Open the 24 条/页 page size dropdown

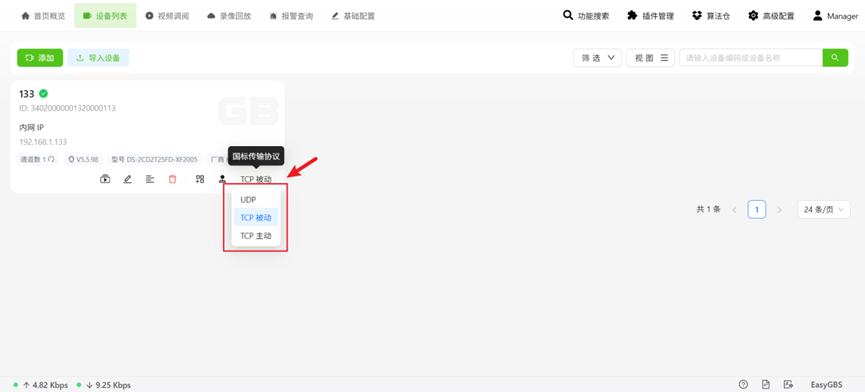click(824, 210)
